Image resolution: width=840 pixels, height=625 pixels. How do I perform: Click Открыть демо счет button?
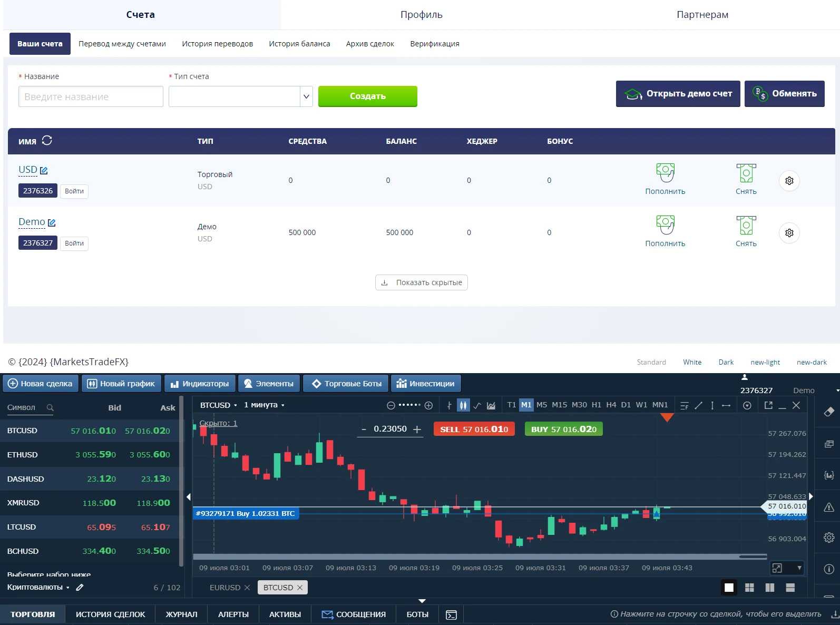(678, 94)
